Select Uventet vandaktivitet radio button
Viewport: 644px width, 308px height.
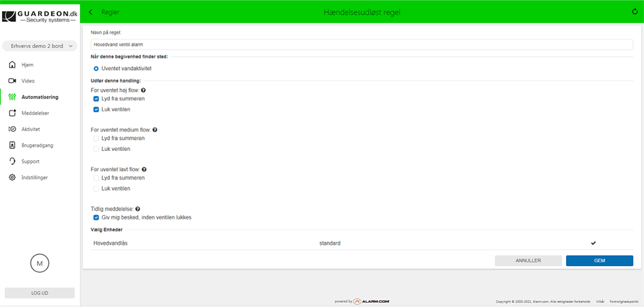coord(96,68)
